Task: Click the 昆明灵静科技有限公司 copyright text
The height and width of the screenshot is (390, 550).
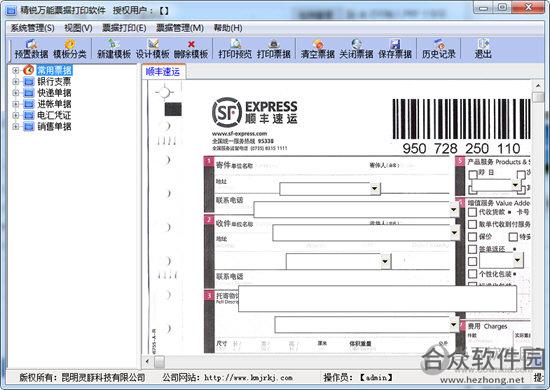Action: 103,378
